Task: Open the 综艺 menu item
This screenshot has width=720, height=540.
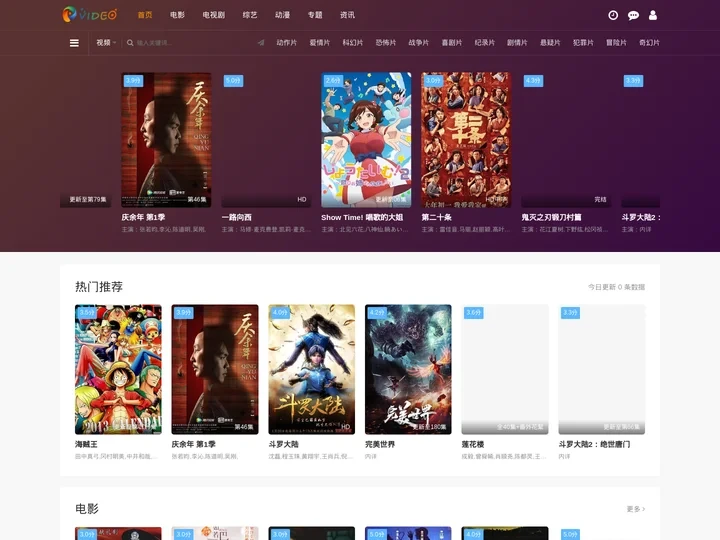Action: pos(250,15)
